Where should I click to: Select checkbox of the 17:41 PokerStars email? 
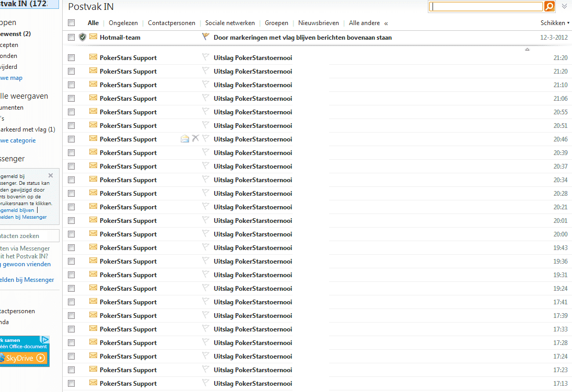[x=72, y=302]
